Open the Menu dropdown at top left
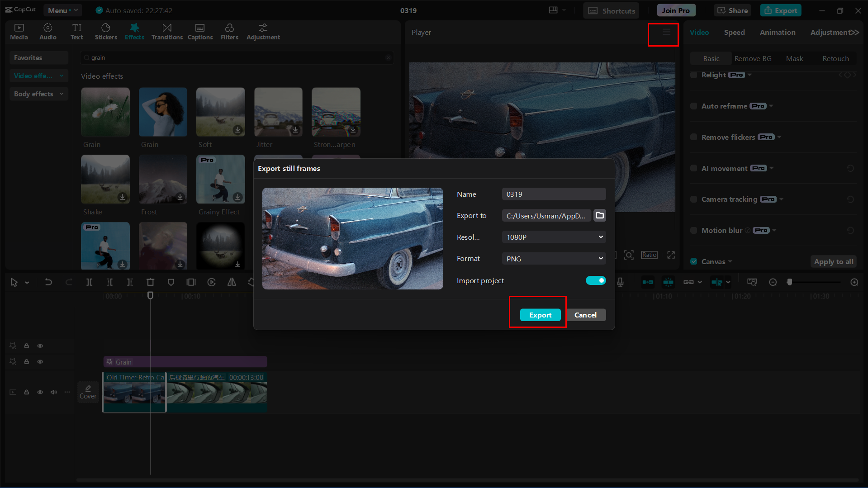This screenshot has height=488, width=868. pyautogui.click(x=62, y=10)
